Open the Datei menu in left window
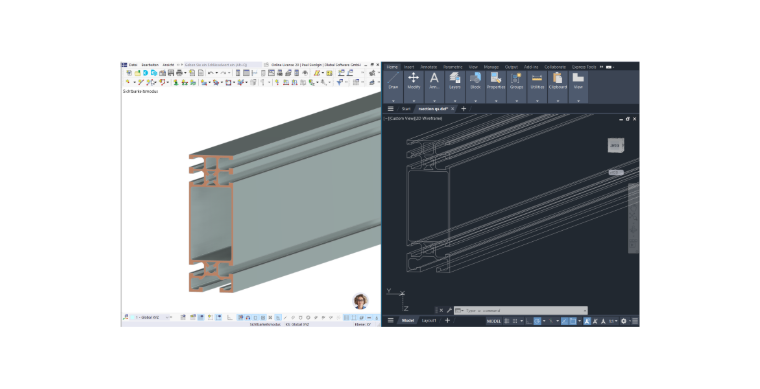The height and width of the screenshot is (389, 760). pos(133,64)
